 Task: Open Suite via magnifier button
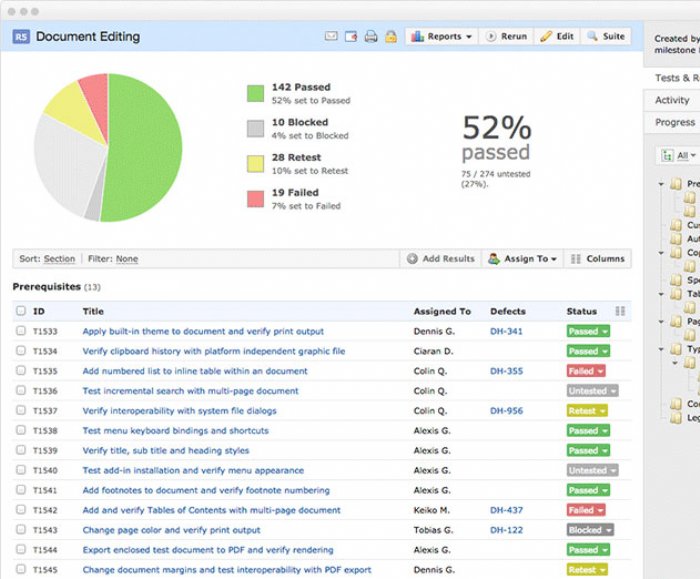coord(605,37)
